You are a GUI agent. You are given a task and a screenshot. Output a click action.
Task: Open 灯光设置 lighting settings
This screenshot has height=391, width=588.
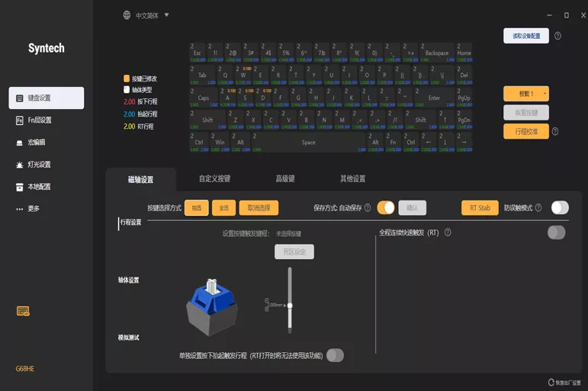coord(34,165)
